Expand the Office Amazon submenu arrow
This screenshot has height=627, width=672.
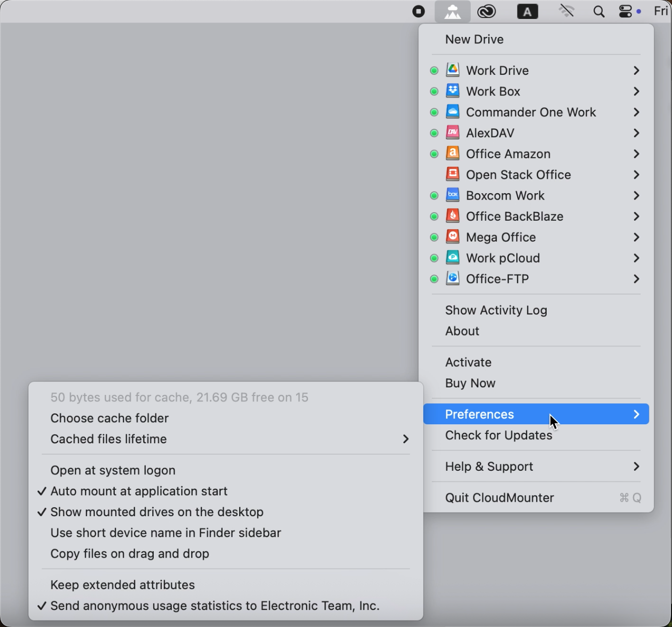tap(637, 154)
